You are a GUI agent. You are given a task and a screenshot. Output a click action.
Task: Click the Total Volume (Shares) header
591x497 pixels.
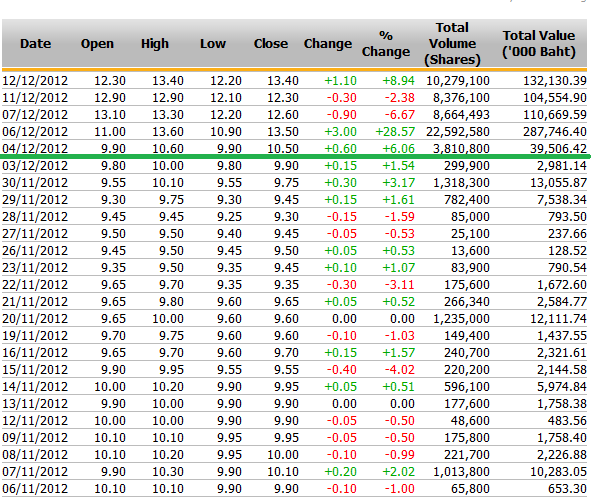[452, 44]
